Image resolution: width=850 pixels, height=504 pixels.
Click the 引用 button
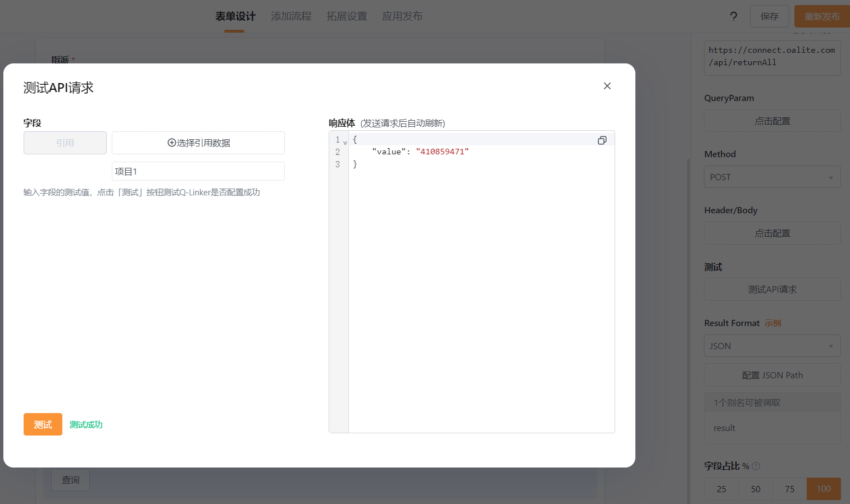65,143
